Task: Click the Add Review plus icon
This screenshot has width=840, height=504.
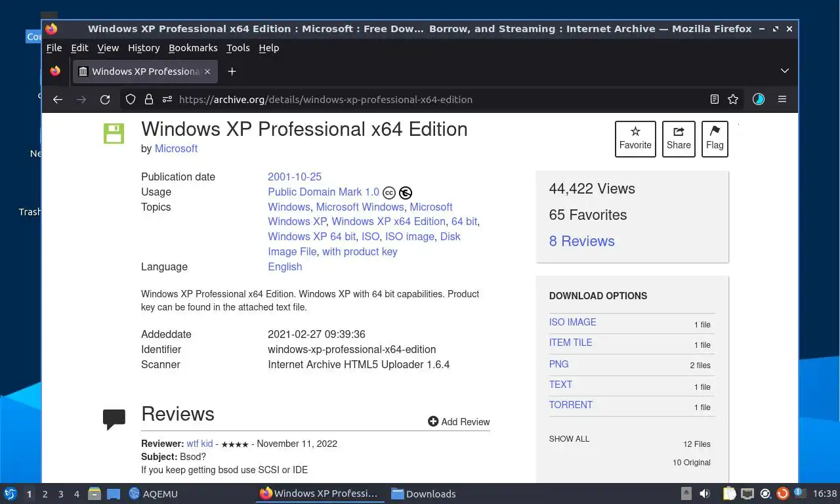Action: click(x=433, y=421)
